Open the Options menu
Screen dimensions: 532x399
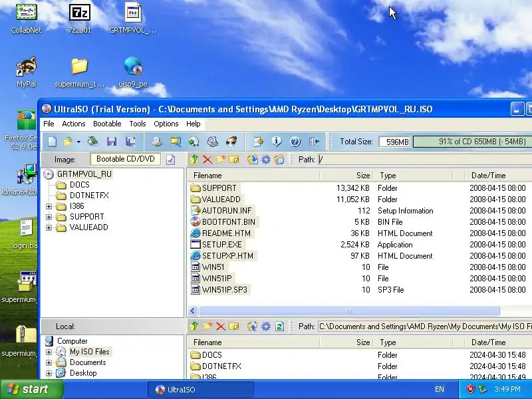point(166,124)
